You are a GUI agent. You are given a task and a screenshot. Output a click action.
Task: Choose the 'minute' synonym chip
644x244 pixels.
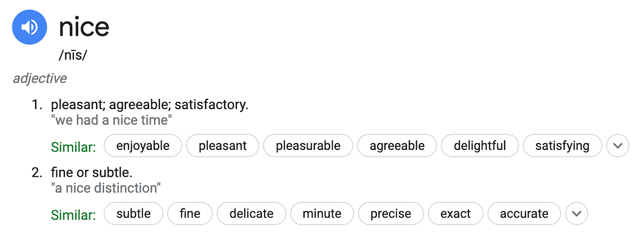322,213
